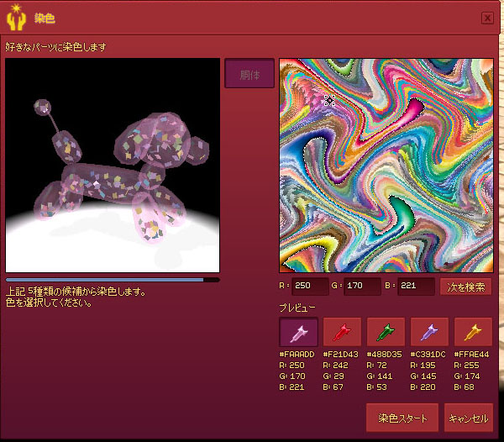This screenshot has width=504, height=442.
Task: Click the 'R: 242' value text
Action: [x=335, y=366]
